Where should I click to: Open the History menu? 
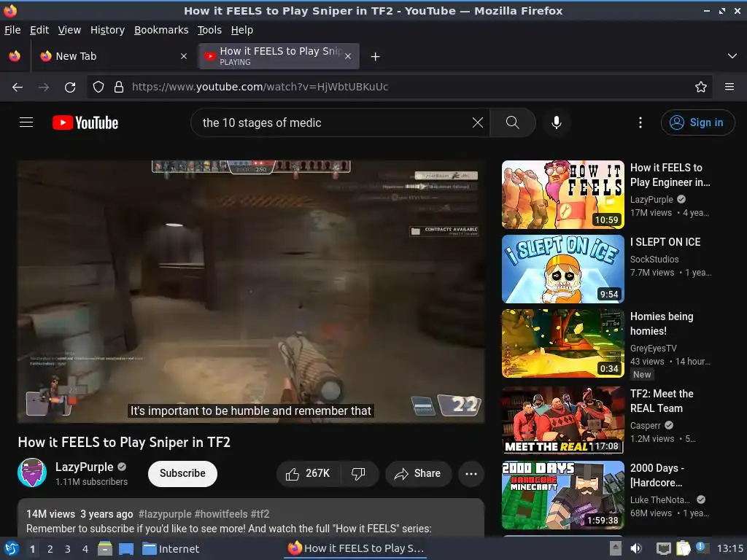tap(107, 30)
